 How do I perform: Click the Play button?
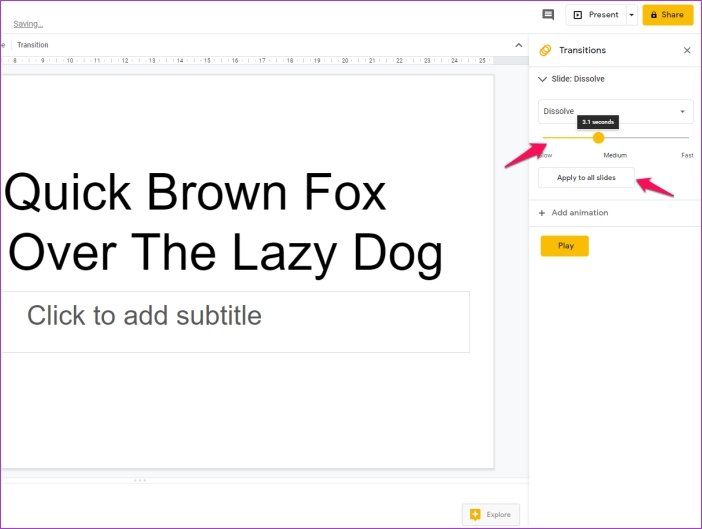[565, 246]
